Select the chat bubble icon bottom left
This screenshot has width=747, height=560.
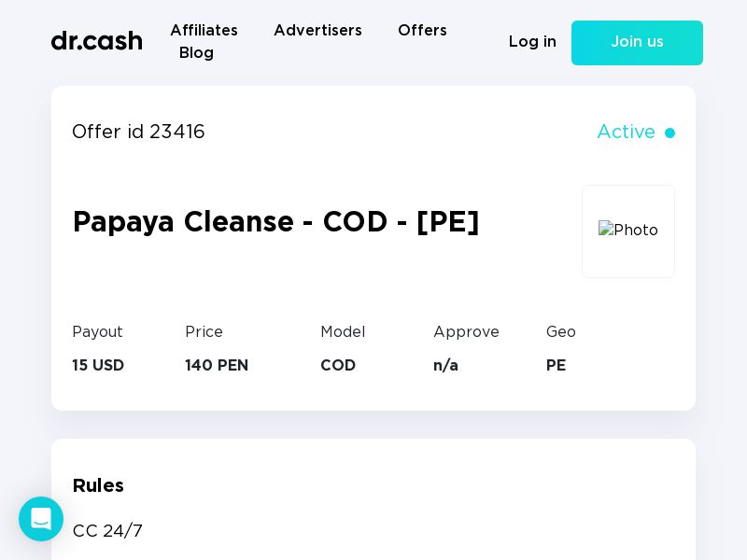point(41,519)
